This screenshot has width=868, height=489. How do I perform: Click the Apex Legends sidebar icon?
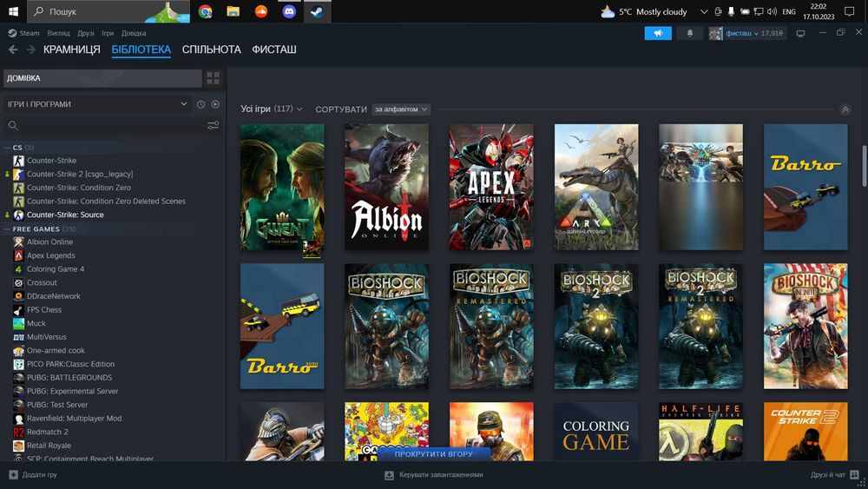coord(19,255)
